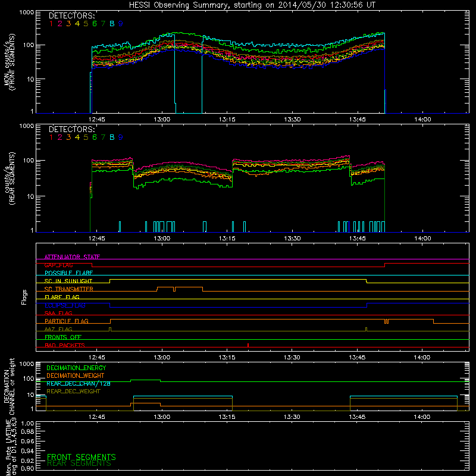The image size is (476, 476).
Task: Click the red BAD_PACKETS spike marker
Action: 248,345
